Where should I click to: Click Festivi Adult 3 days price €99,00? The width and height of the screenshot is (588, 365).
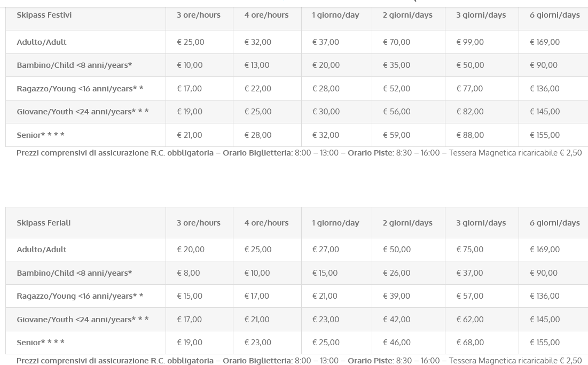[x=470, y=42]
